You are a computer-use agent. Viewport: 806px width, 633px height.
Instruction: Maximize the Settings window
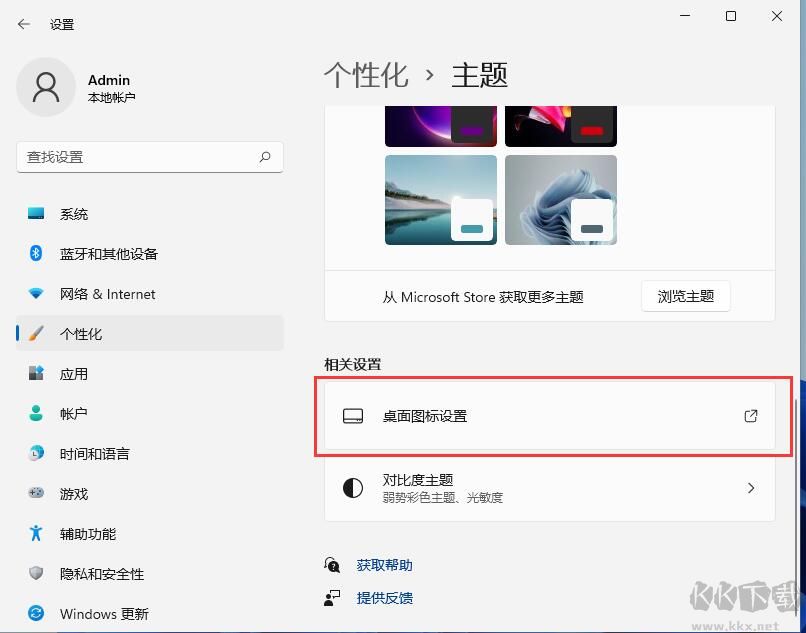(x=730, y=16)
